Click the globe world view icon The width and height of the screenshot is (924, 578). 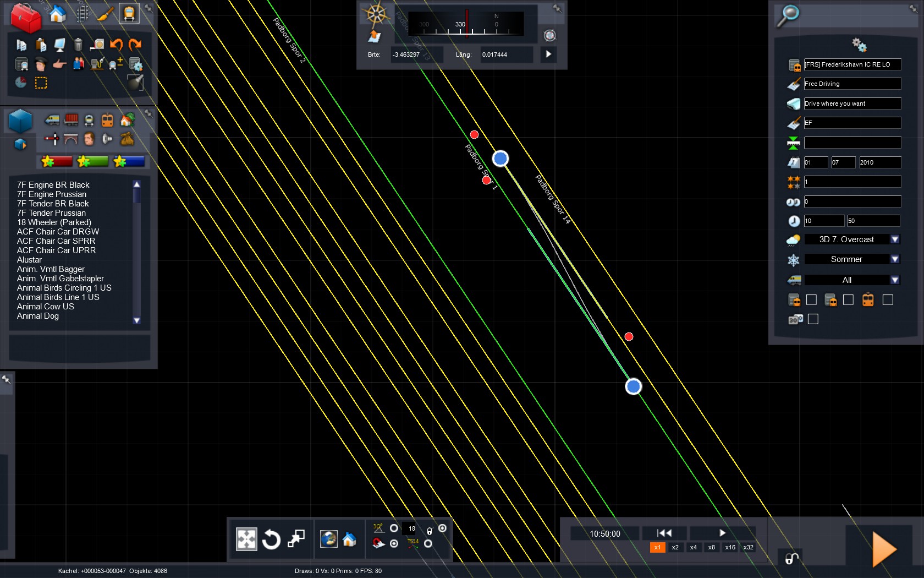pos(329,539)
